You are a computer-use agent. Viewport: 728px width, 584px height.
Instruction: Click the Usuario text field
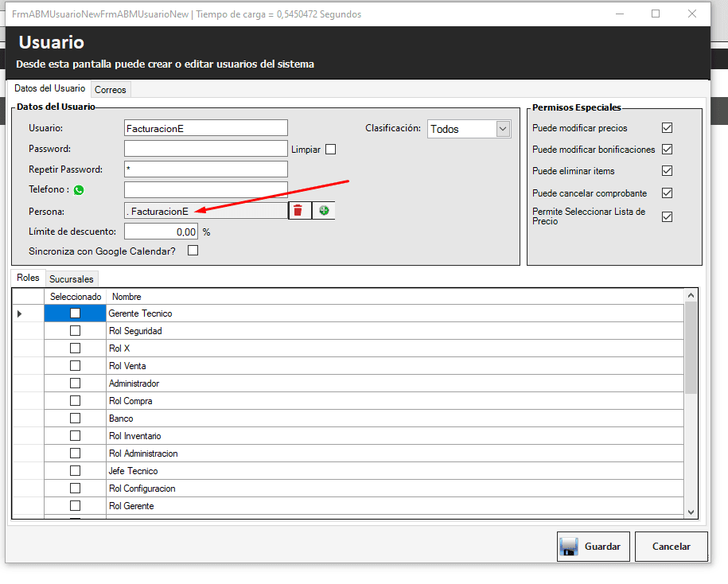205,128
